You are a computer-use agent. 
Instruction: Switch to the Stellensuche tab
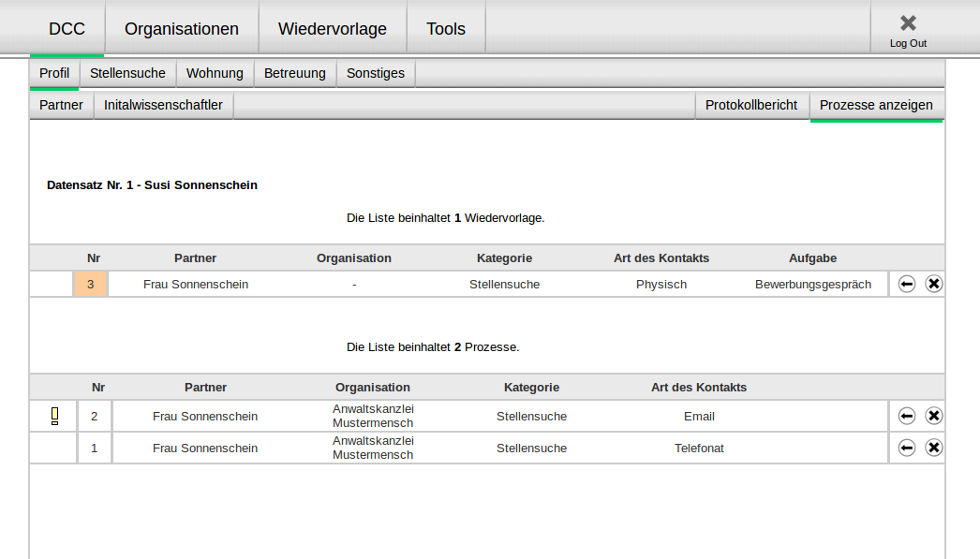tap(127, 73)
